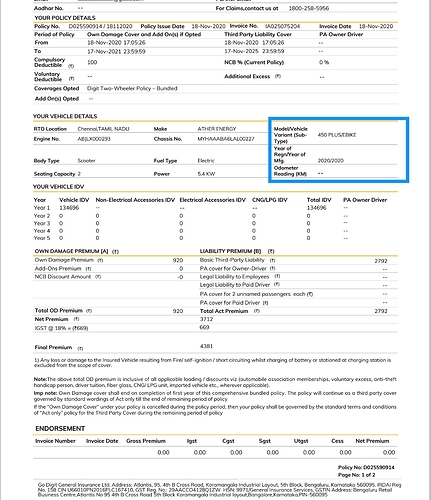Click the 'Imp note:' paragraph label
Image resolution: width=431 pixels, height=500 pixels.
click(46, 393)
